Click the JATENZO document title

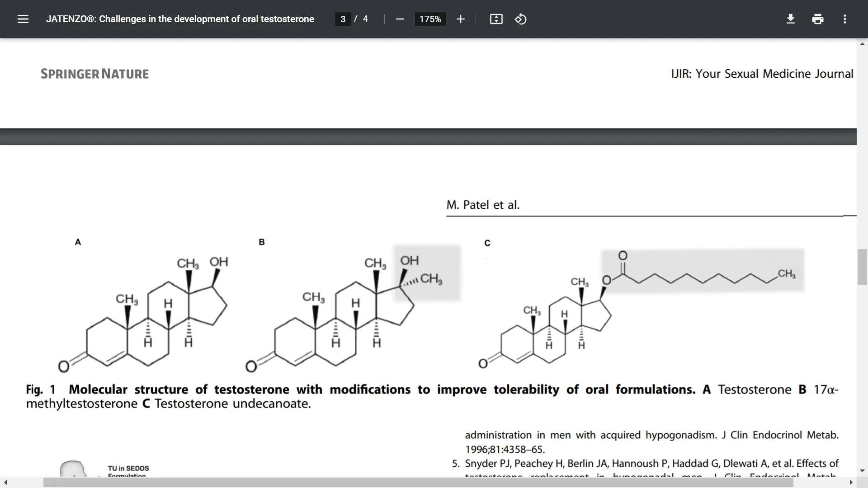tap(180, 19)
